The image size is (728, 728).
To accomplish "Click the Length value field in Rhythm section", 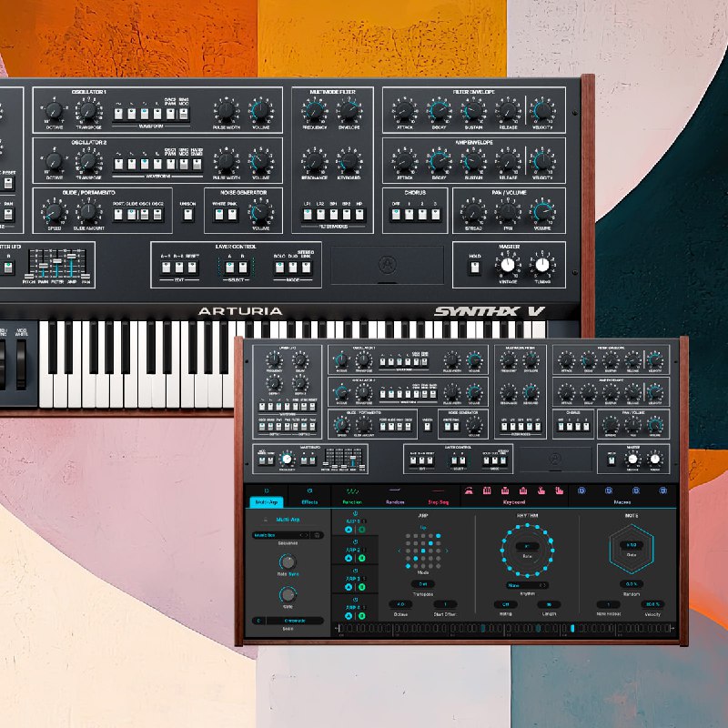I will [x=549, y=604].
